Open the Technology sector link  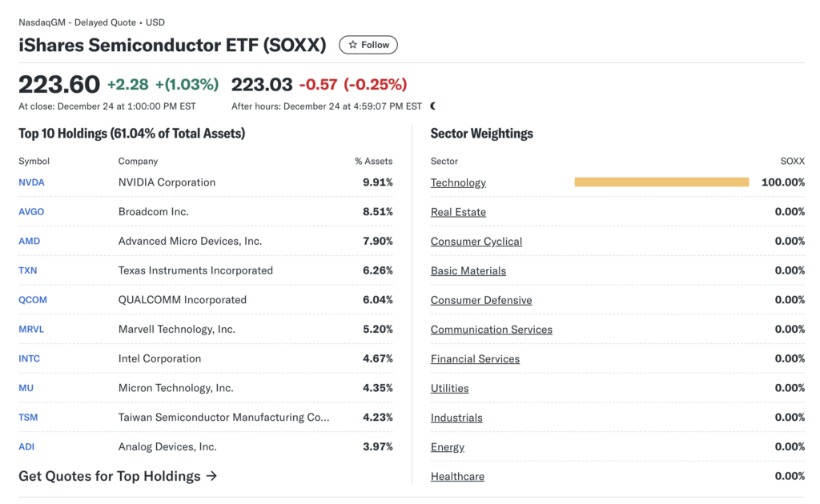458,182
